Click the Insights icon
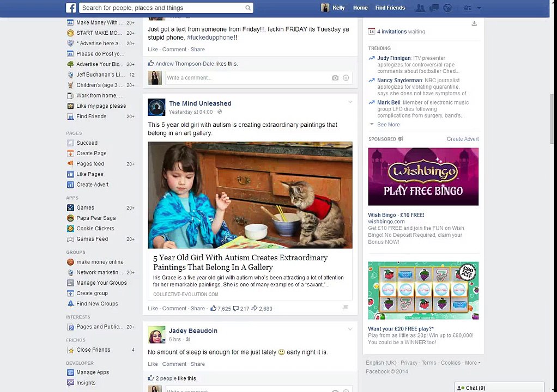The height and width of the screenshot is (392, 557). tap(70, 383)
